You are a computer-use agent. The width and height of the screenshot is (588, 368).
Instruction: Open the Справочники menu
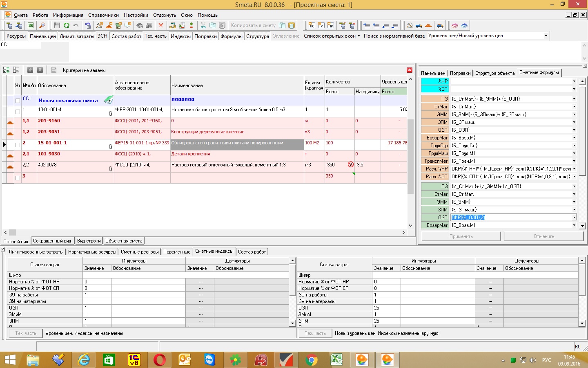[x=103, y=15]
